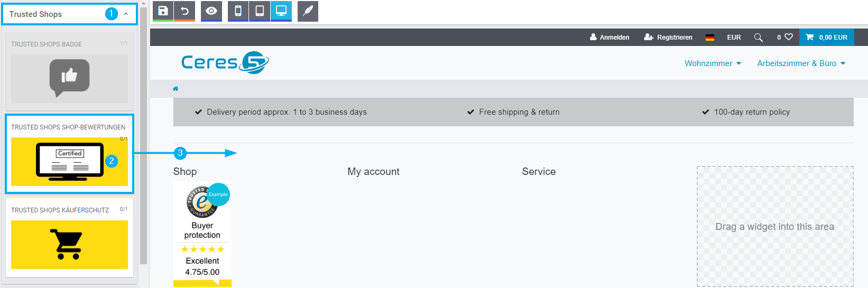Open the shopping cart 0,00 EUR button
868x288 pixels.
(826, 38)
